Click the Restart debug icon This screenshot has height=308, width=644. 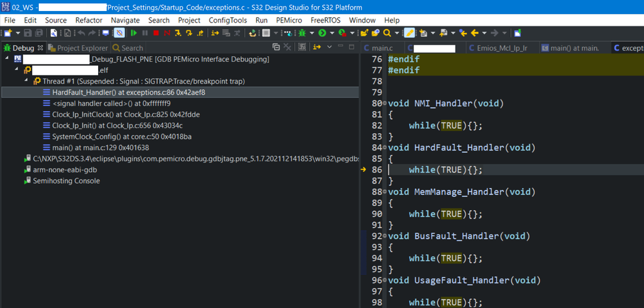[252, 33]
